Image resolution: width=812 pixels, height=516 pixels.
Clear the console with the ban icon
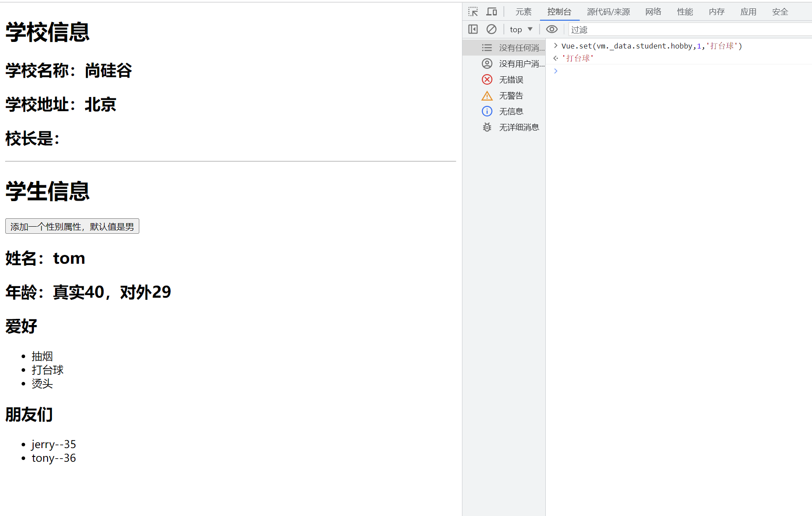(x=492, y=29)
